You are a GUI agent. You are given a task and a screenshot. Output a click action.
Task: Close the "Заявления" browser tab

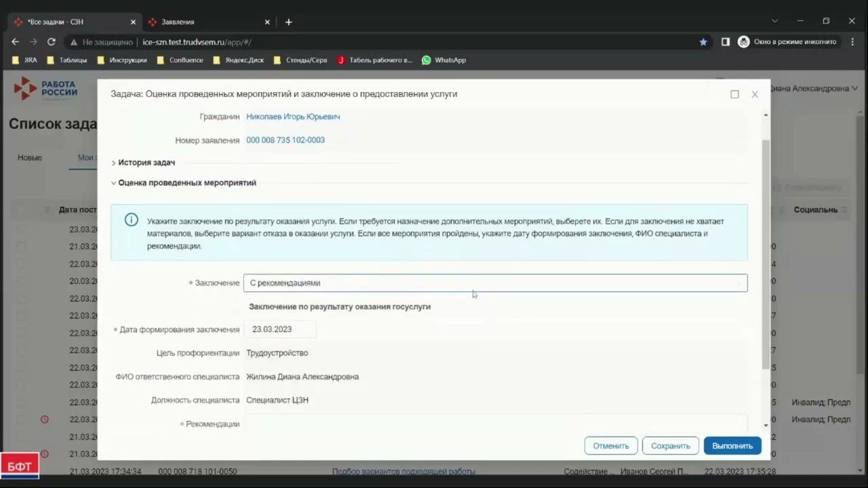[269, 22]
